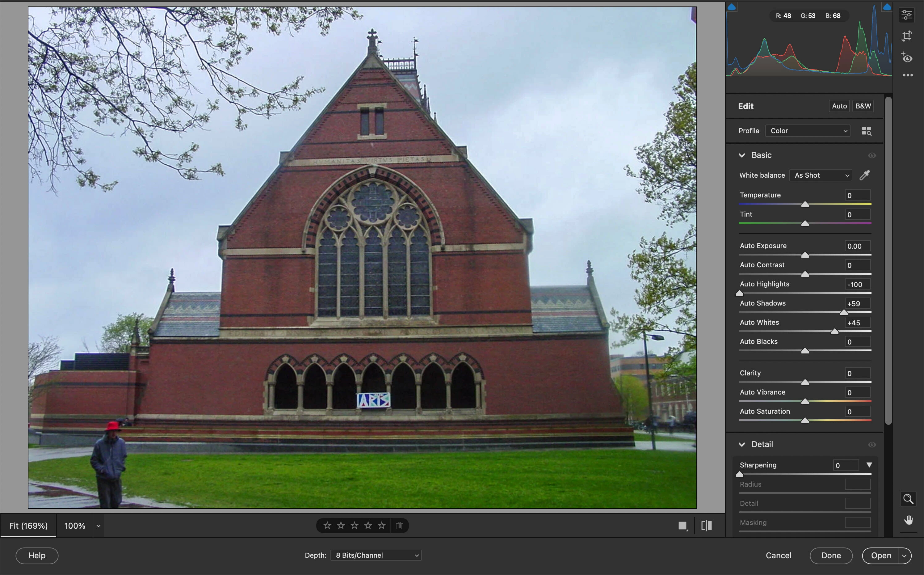924x575 pixels.
Task: Open the Edit sliders panel icon
Action: [x=907, y=15]
